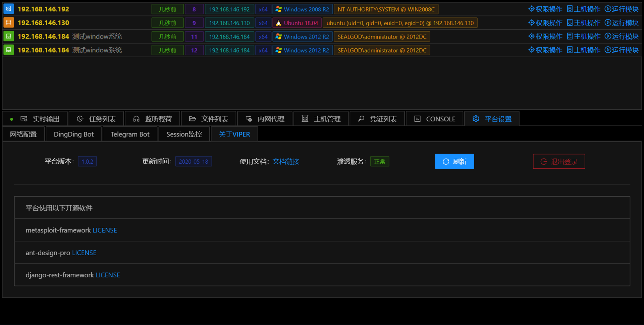644x325 pixels.
Task: Switch to the 监听载荷 tab
Action: click(x=152, y=119)
